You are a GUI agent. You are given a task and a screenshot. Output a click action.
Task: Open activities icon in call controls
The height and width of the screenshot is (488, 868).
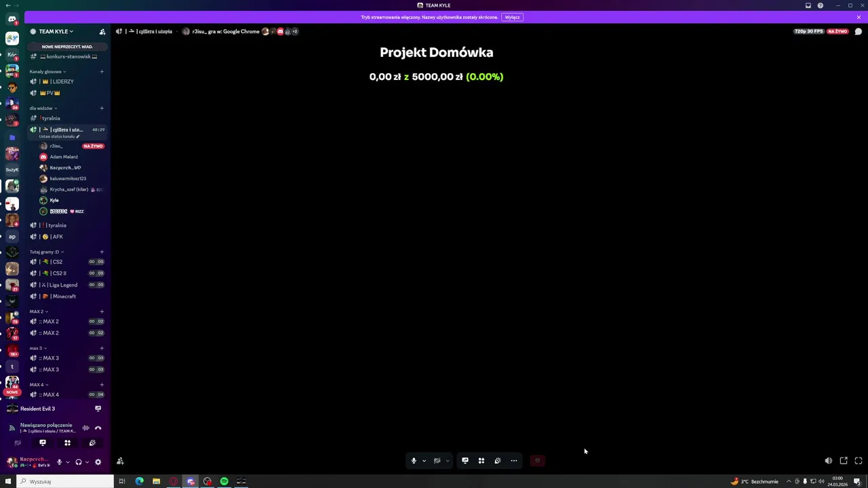[x=481, y=461]
